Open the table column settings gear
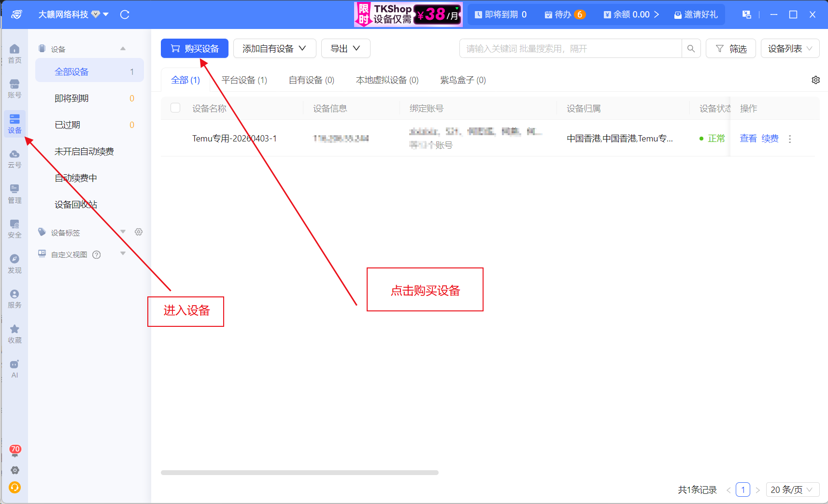This screenshot has width=828, height=504. [815, 80]
